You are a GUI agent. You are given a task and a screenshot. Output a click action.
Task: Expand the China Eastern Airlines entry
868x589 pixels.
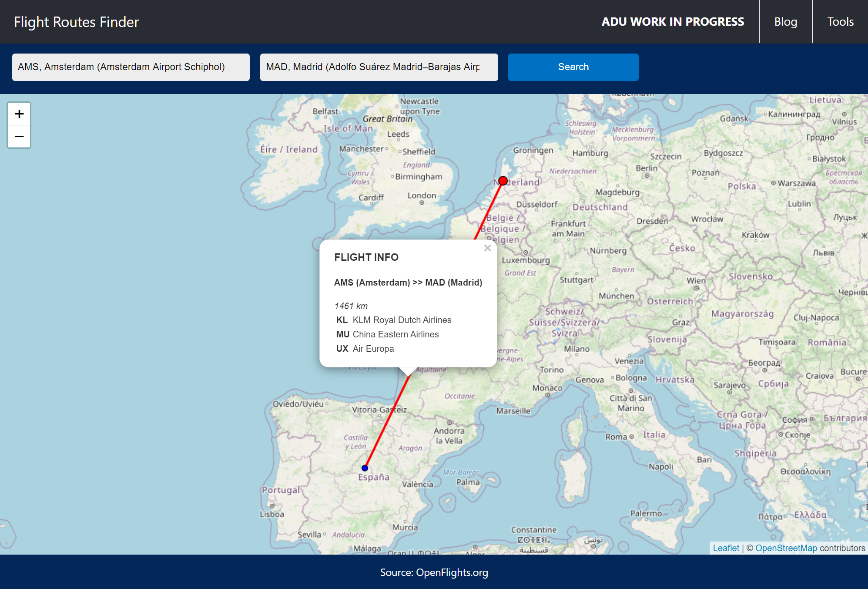click(x=394, y=334)
